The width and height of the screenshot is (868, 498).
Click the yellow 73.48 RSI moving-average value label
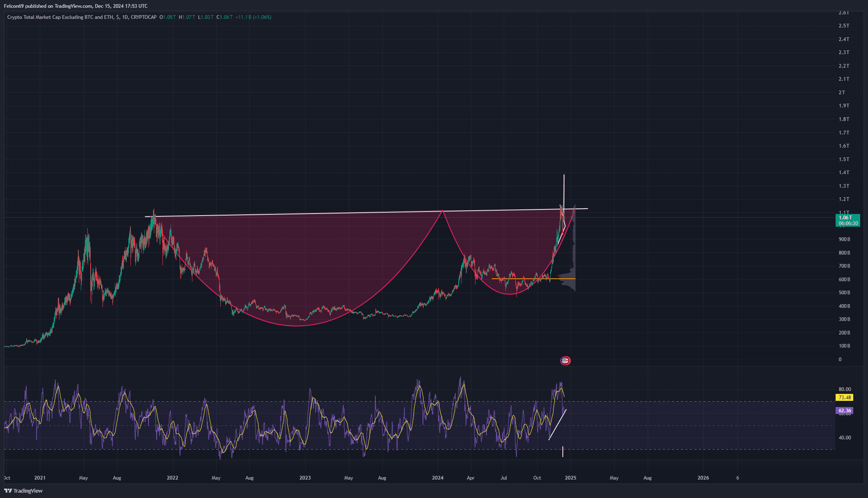[x=845, y=398]
